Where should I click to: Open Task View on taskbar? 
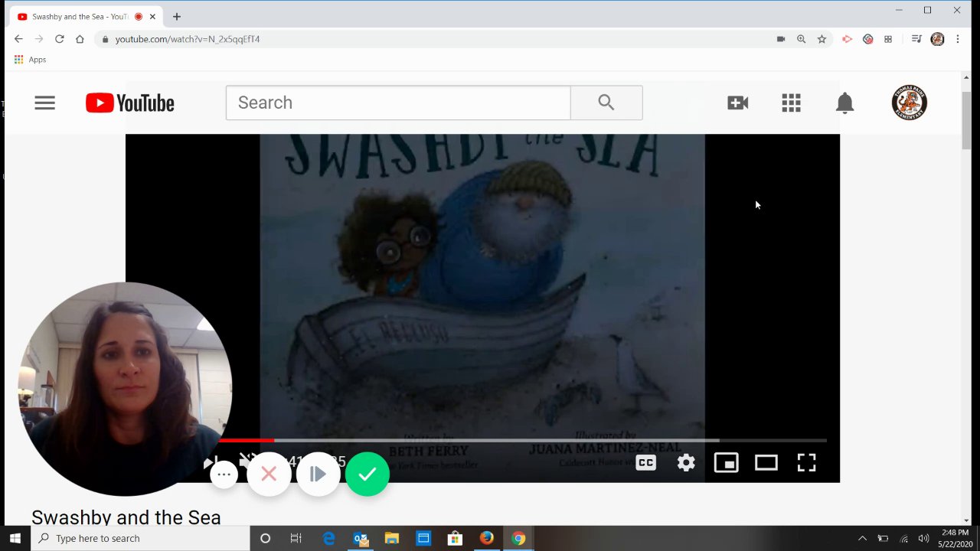click(296, 539)
